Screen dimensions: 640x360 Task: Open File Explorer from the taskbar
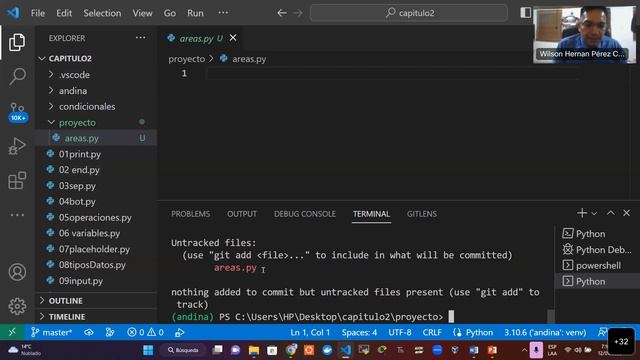[254, 350]
